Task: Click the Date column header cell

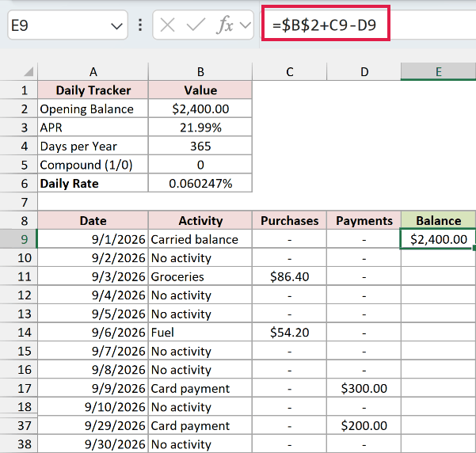Action: click(x=93, y=220)
